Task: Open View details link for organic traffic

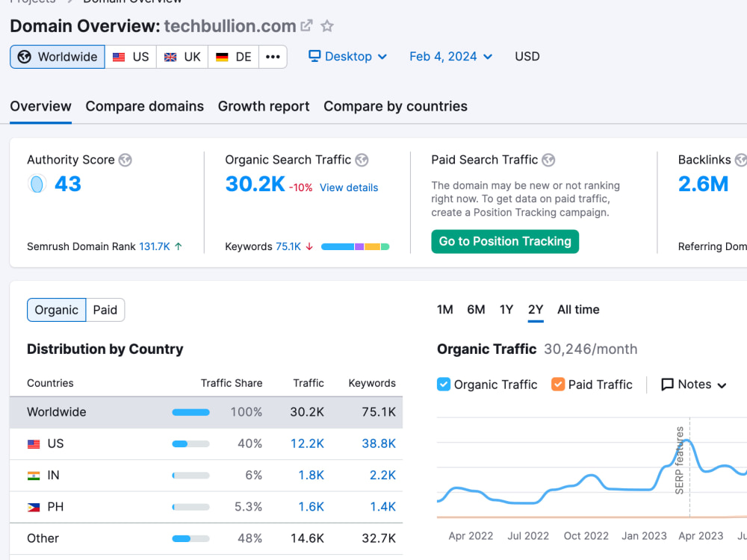Action: (349, 187)
